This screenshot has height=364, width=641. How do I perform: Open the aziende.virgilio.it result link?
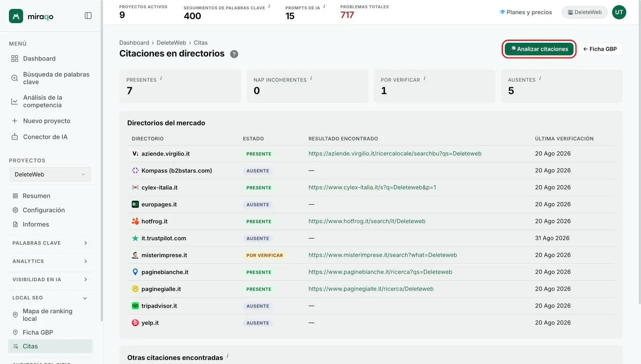[395, 154]
